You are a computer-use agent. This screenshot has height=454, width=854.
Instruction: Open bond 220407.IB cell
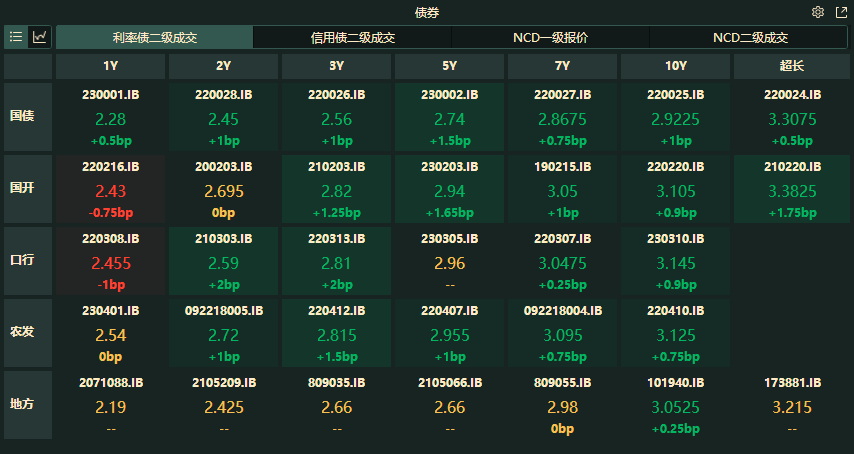pos(449,333)
